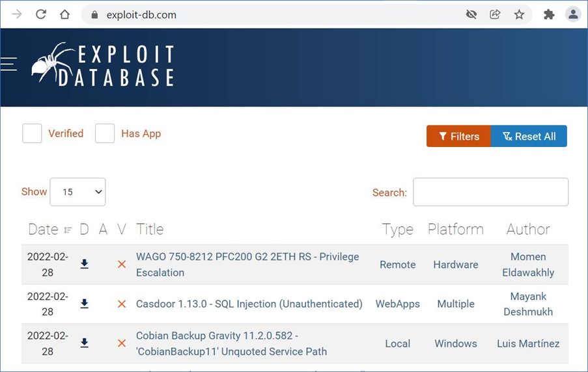The height and width of the screenshot is (372, 588).
Task: Open Casdoor SQL Injection exploit title
Action: click(249, 304)
